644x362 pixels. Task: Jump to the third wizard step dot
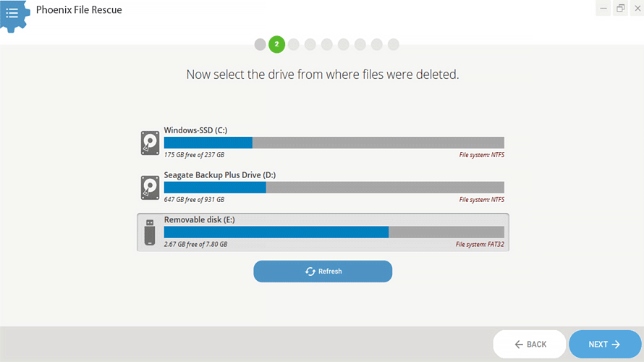(x=293, y=45)
